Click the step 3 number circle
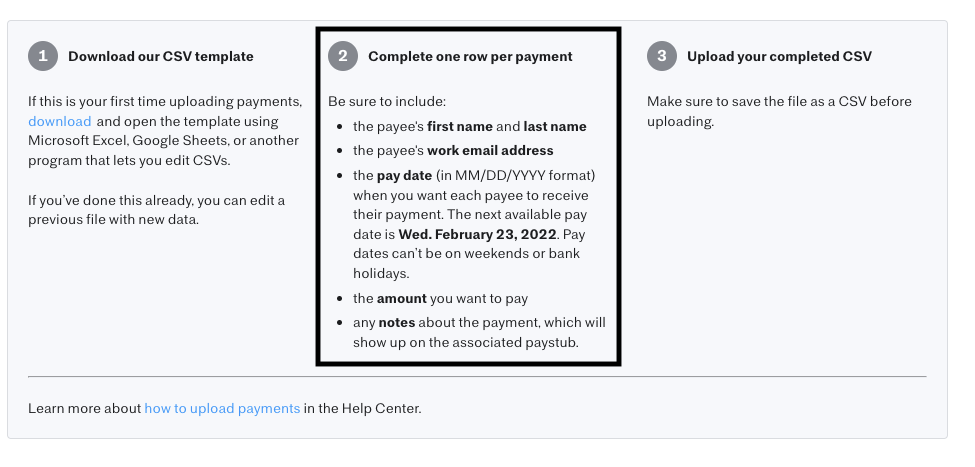This screenshot has width=975, height=467. (662, 56)
